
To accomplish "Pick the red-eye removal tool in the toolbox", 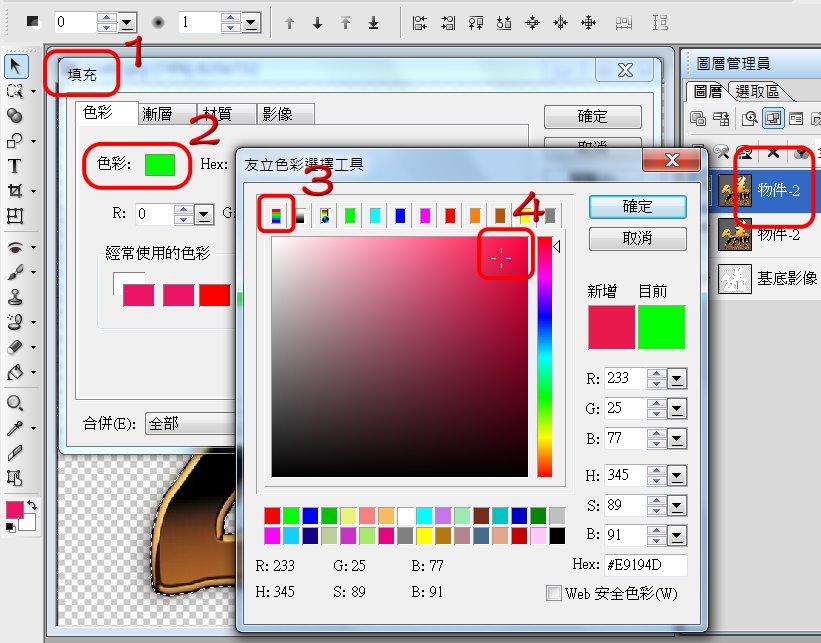I will pyautogui.click(x=16, y=247).
